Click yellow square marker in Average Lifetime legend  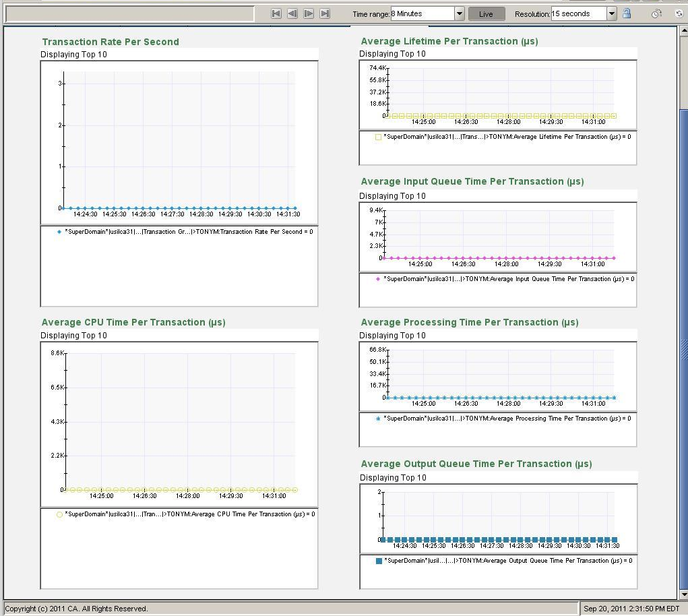point(378,137)
